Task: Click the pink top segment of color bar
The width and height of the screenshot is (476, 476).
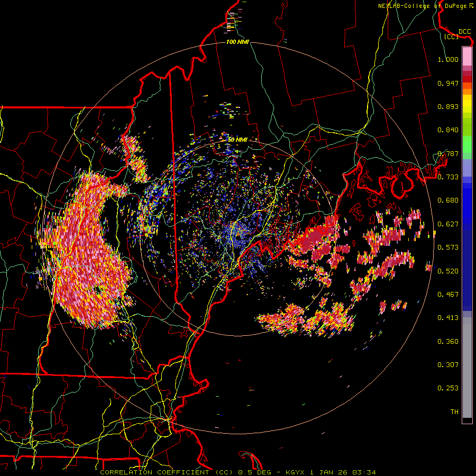Action: coord(467,57)
